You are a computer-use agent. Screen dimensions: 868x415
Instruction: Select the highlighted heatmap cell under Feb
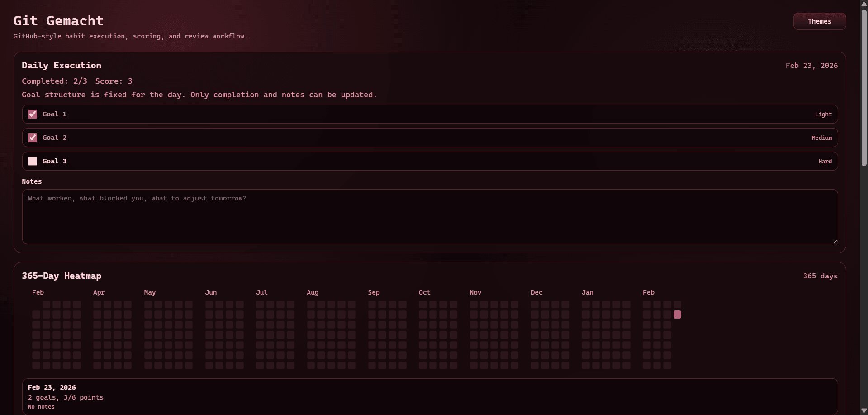click(677, 314)
